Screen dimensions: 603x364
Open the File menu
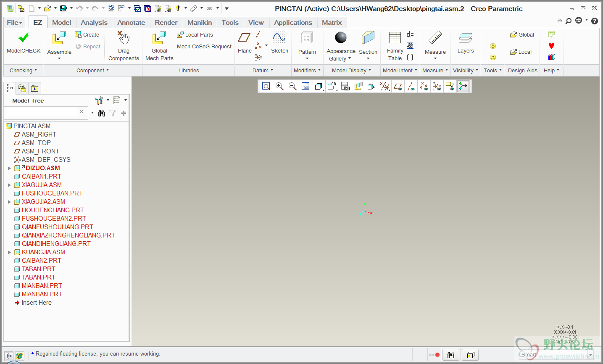[14, 22]
